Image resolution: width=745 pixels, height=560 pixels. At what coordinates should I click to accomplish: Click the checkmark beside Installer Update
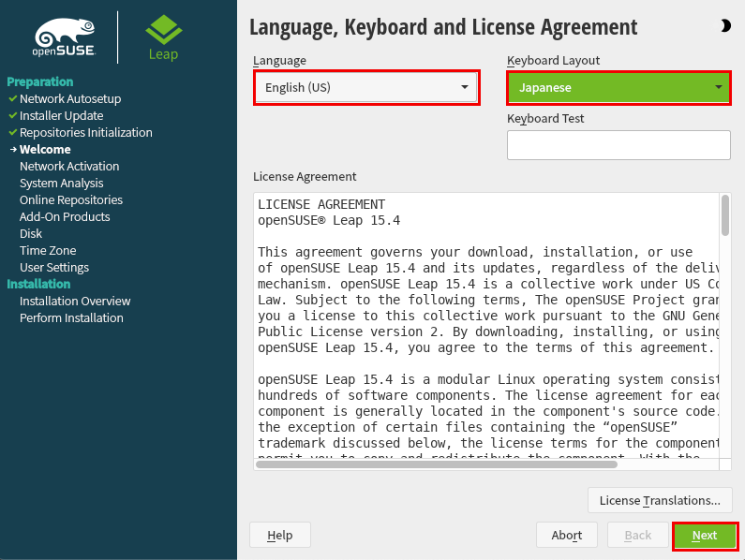point(13,115)
